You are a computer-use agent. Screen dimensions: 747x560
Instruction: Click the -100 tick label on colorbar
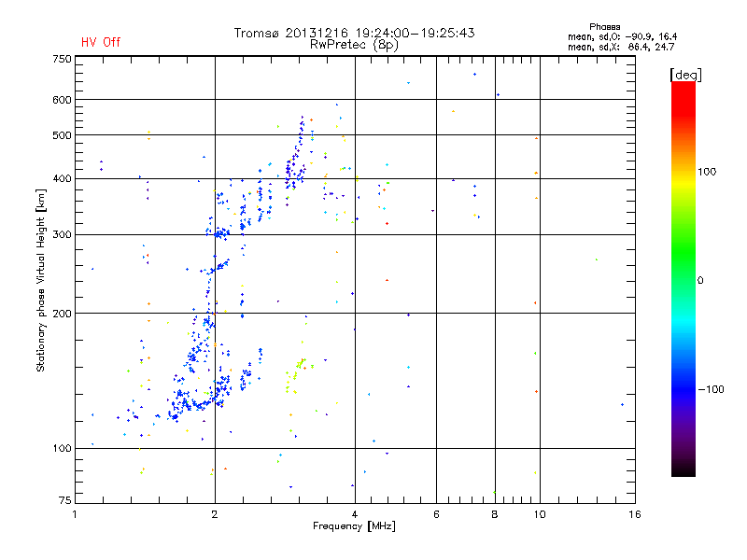[x=712, y=389]
